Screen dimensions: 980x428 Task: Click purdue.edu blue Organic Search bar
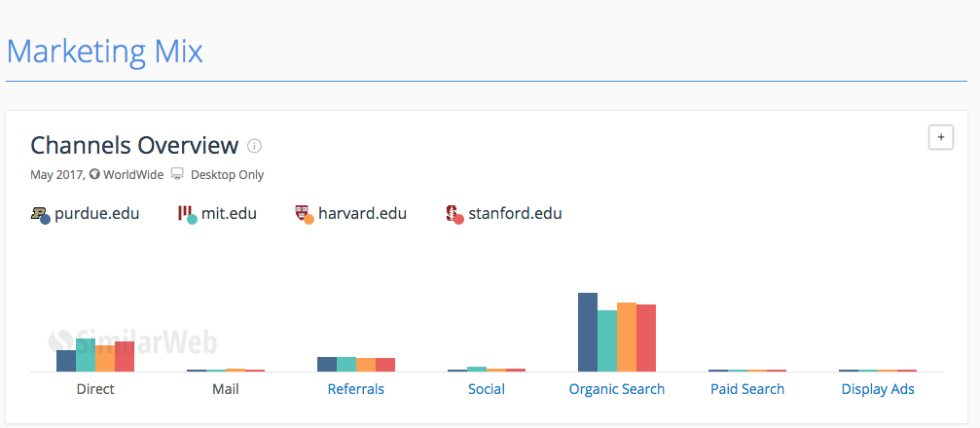pyautogui.click(x=588, y=333)
